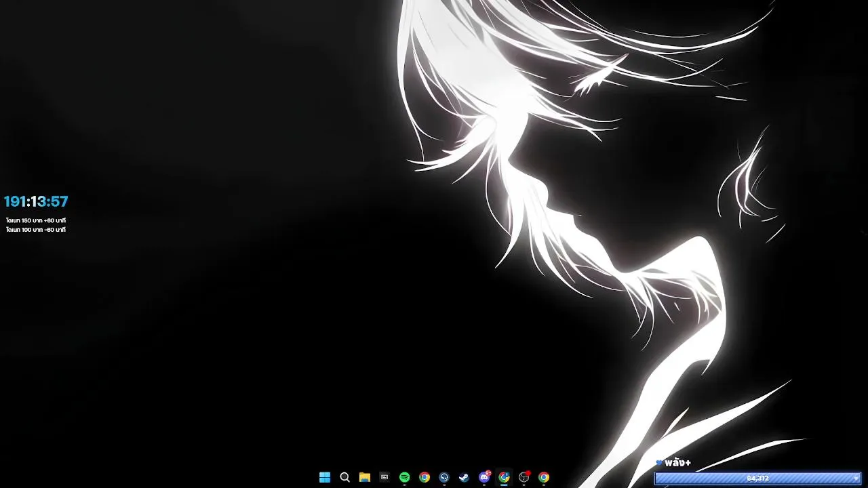This screenshot has height=488, width=868.
Task: Open the Windows Start menu
Action: 325,477
